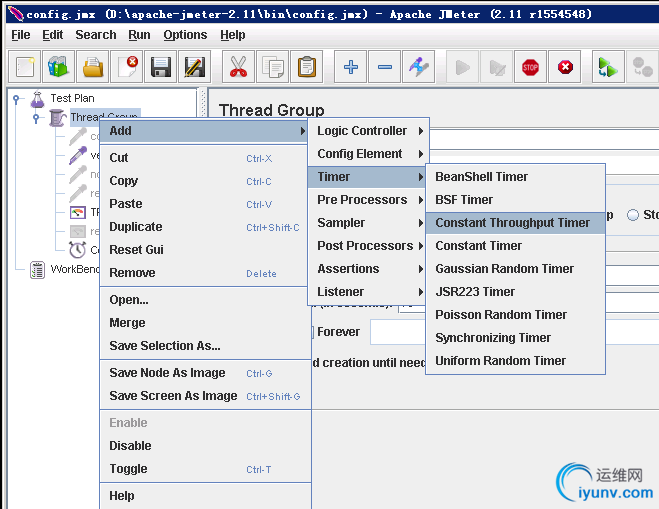Screen dimensions: 659x509
Task: Click Remove in context menu
Action: (x=204, y=273)
